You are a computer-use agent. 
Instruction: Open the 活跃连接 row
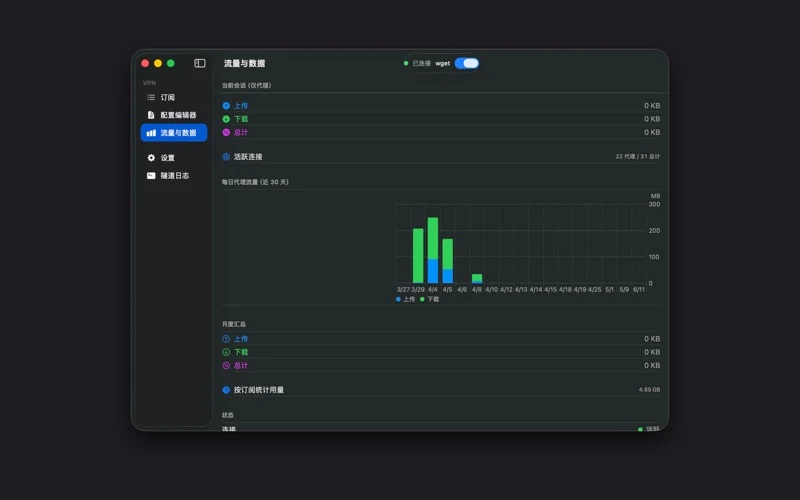[x=441, y=157]
